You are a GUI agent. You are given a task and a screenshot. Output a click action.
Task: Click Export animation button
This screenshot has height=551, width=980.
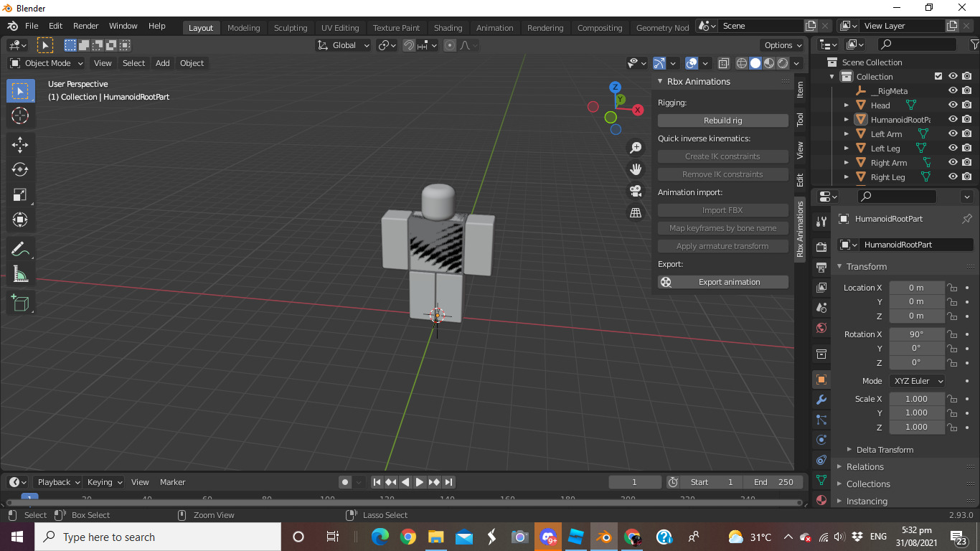[x=723, y=282]
